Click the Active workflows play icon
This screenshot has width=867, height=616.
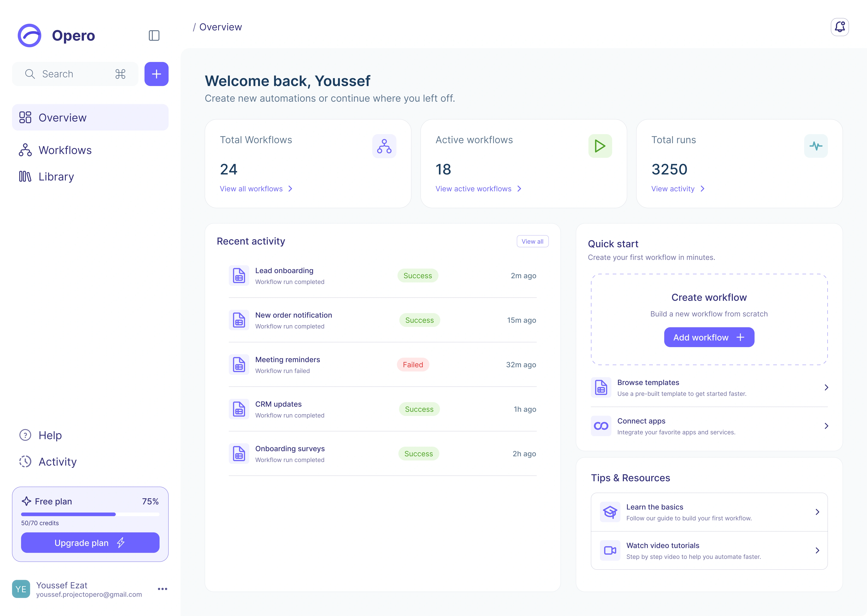(600, 146)
